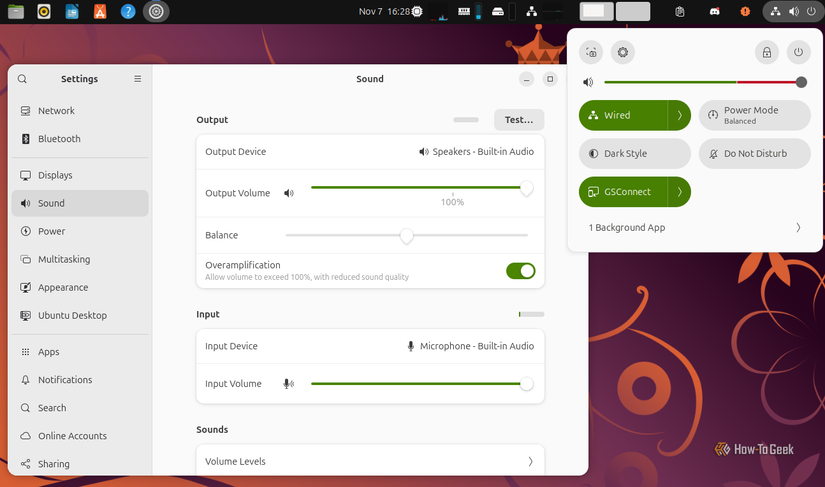Open Power settings
825x487 pixels.
click(x=80, y=231)
